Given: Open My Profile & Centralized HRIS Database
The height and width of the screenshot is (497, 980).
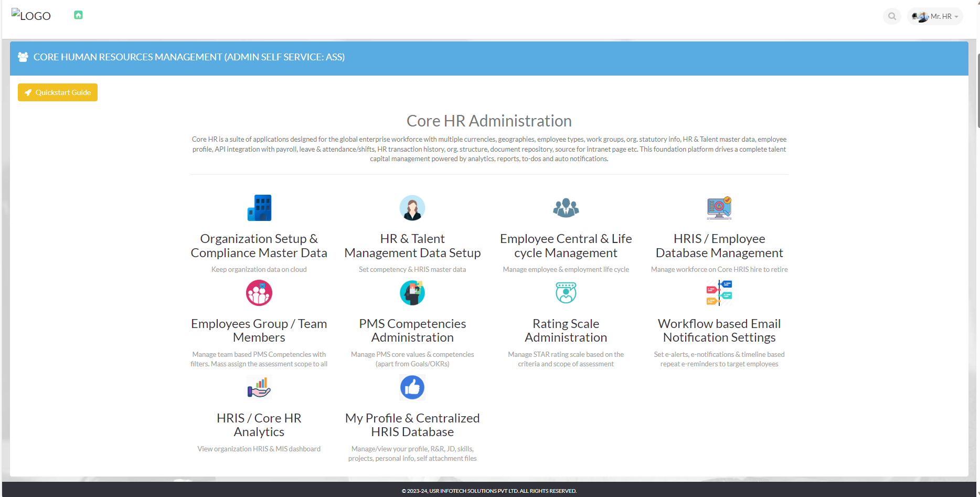Looking at the screenshot, I should [x=412, y=425].
